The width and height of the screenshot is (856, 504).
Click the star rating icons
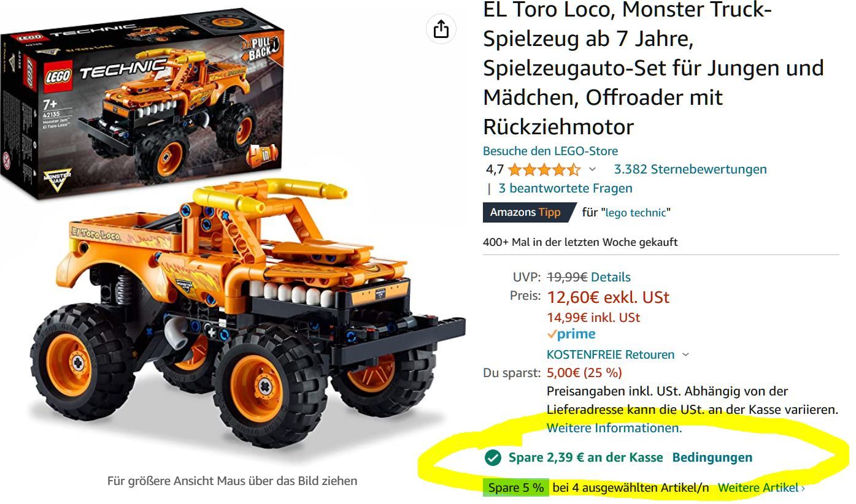(x=544, y=169)
